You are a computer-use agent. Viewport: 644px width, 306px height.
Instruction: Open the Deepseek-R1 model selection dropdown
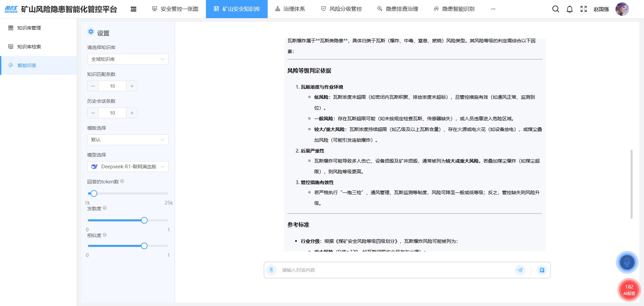(128, 167)
